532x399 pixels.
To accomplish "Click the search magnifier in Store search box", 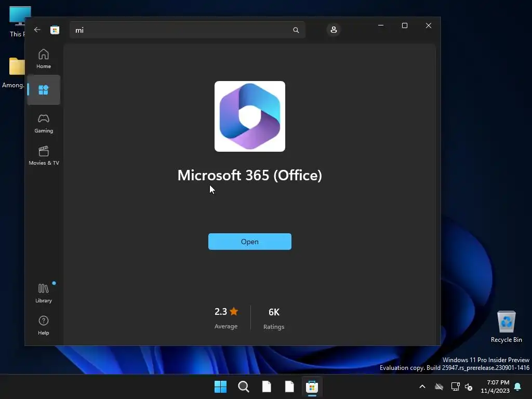I will [x=296, y=30].
